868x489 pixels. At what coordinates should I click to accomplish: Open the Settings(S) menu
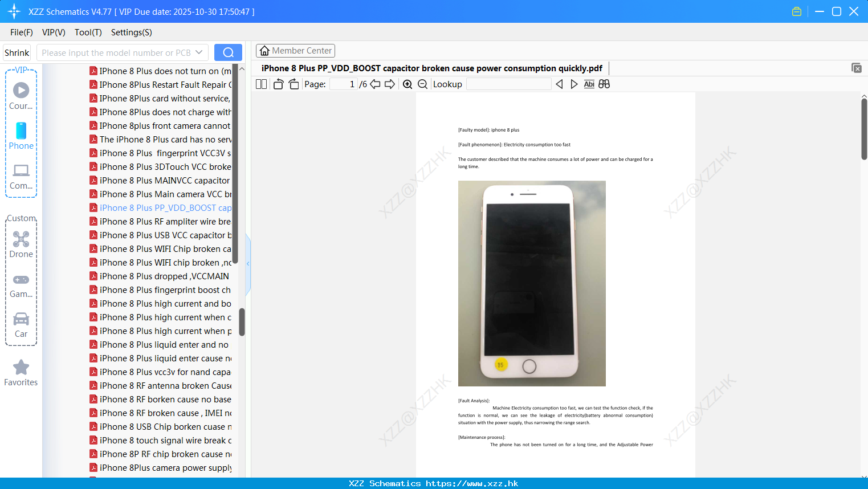pyautogui.click(x=132, y=32)
